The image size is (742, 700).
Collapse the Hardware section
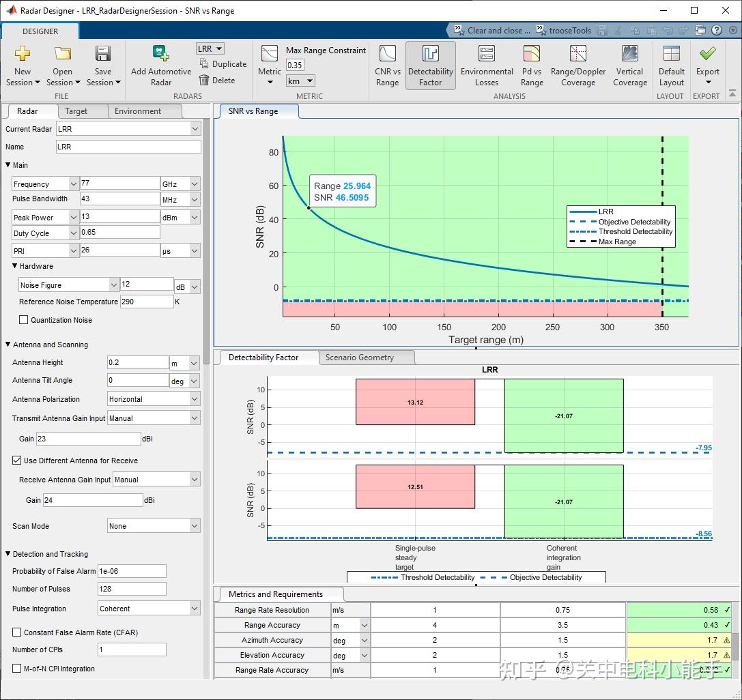tap(15, 266)
